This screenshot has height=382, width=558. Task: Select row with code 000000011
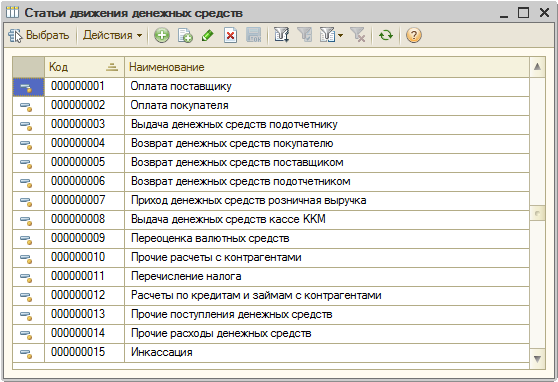(271, 276)
